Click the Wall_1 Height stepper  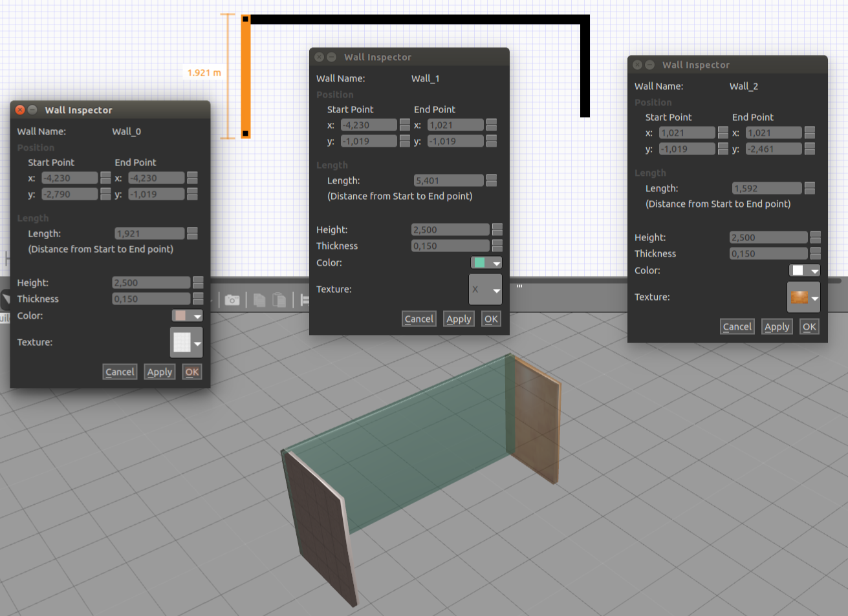497,229
